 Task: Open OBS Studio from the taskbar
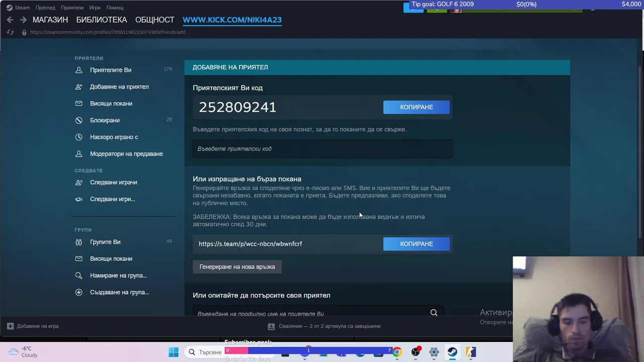coord(416,352)
